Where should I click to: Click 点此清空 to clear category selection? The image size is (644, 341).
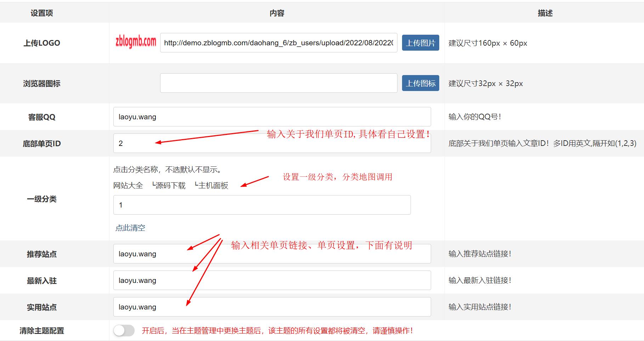pyautogui.click(x=130, y=228)
